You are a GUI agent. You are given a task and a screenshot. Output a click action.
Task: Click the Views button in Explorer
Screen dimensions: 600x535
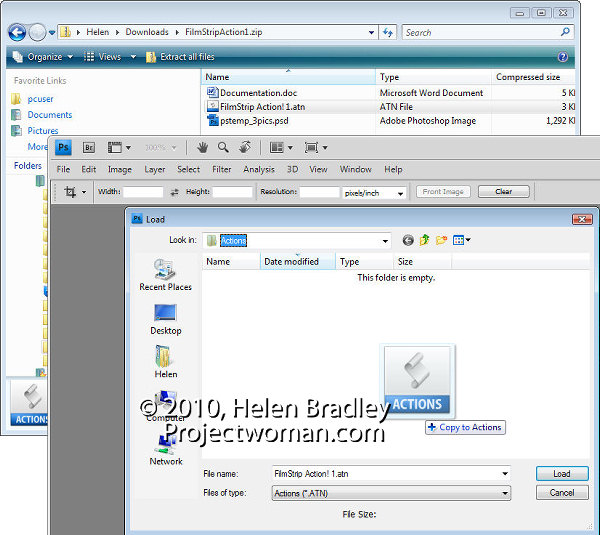coord(103,57)
